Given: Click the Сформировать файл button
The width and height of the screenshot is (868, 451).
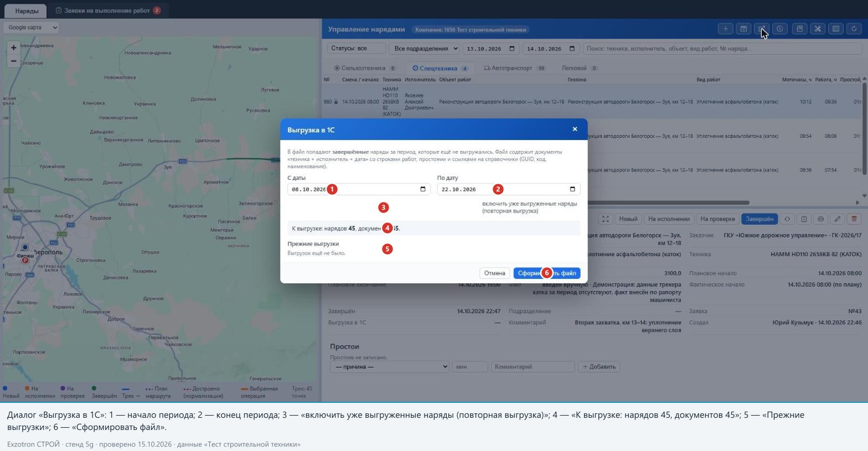Looking at the screenshot, I should coord(547,273).
